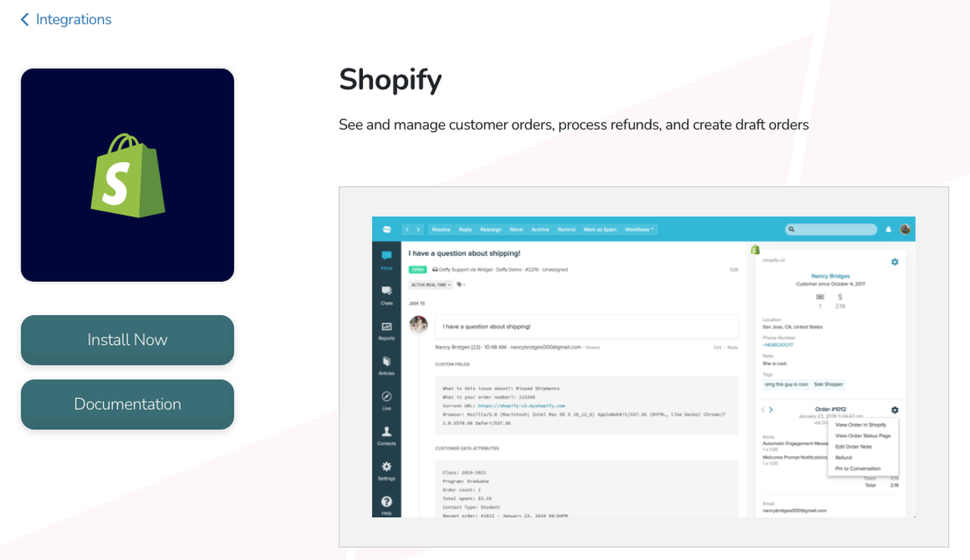Open the Documentation button
This screenshot has height=560, width=970.
(127, 405)
